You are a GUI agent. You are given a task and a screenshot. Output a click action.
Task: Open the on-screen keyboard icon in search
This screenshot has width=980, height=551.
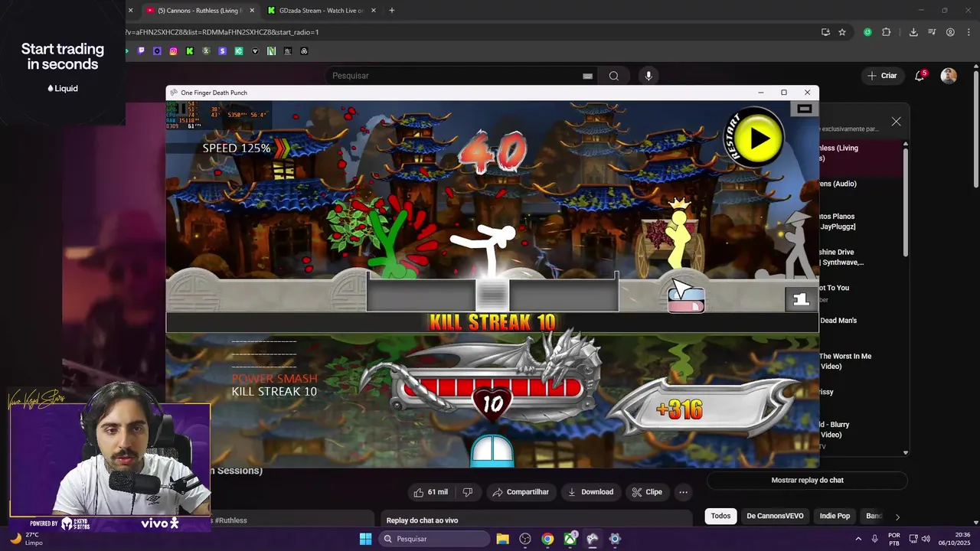587,76
